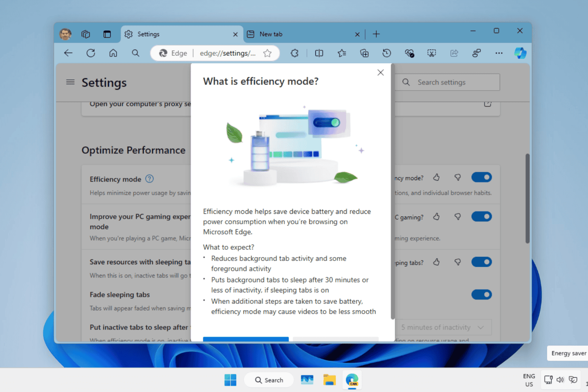Image resolution: width=588 pixels, height=392 pixels.
Task: Open the taskbar widget app icon
Action: coord(307,380)
